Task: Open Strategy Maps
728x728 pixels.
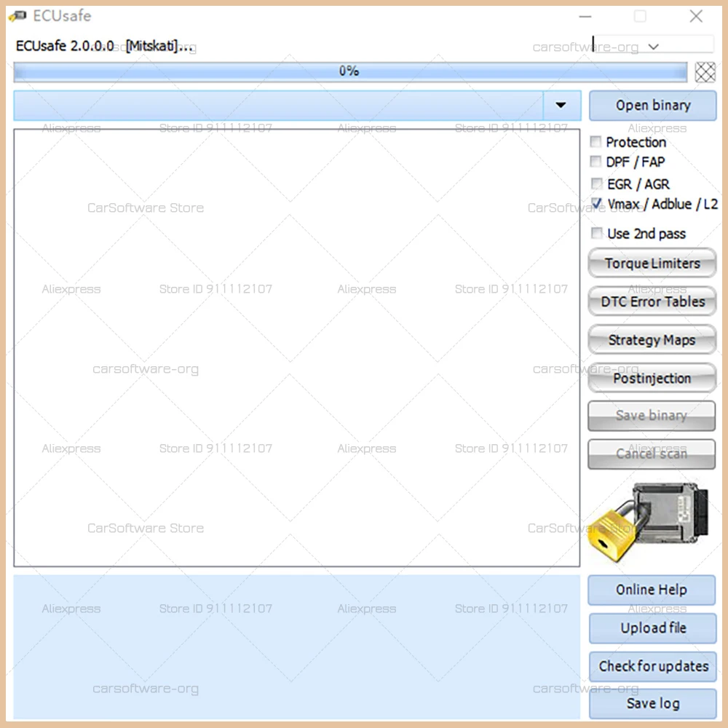Action: [652, 340]
